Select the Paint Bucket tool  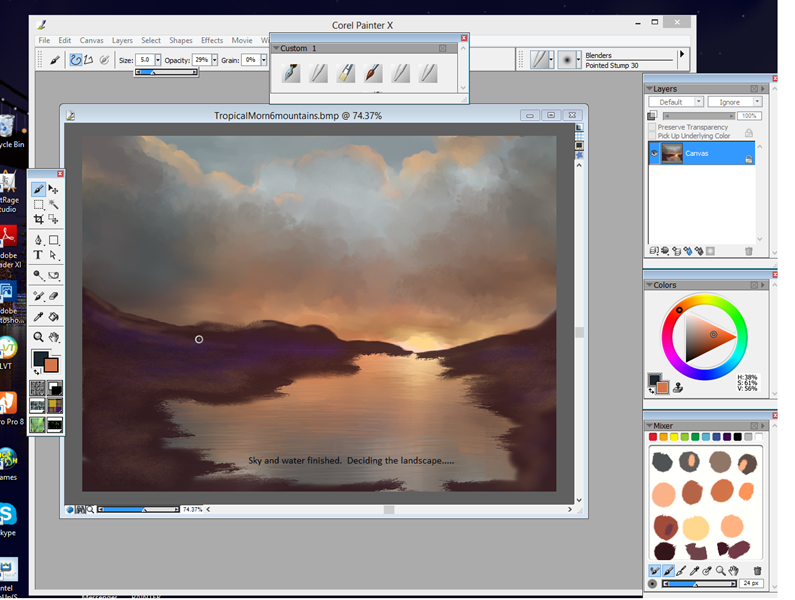[x=53, y=317]
